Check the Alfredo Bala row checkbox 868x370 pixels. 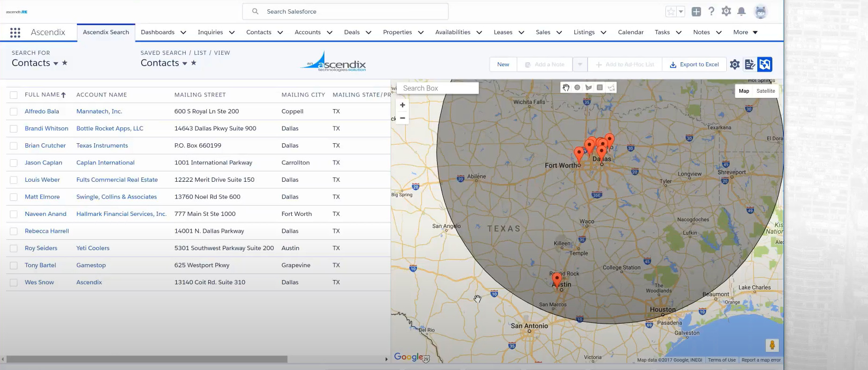tap(14, 112)
